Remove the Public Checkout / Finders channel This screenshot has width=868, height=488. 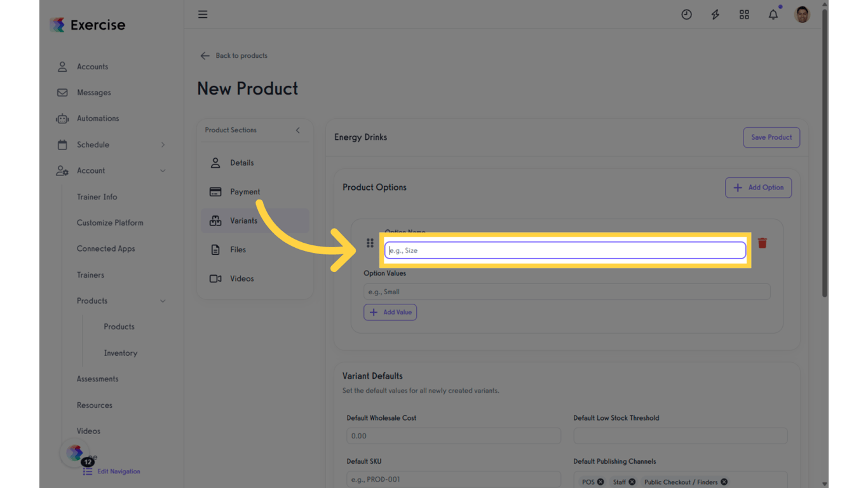tap(724, 482)
